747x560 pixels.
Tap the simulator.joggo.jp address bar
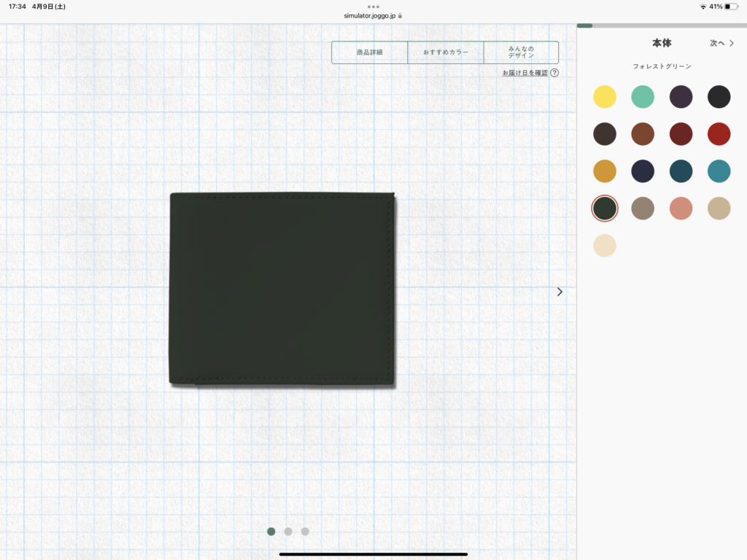click(x=373, y=15)
